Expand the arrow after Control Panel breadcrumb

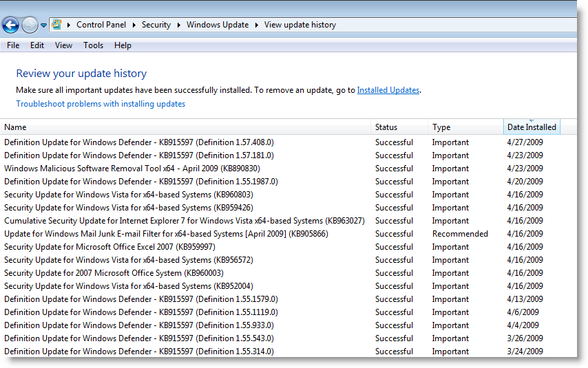(134, 25)
